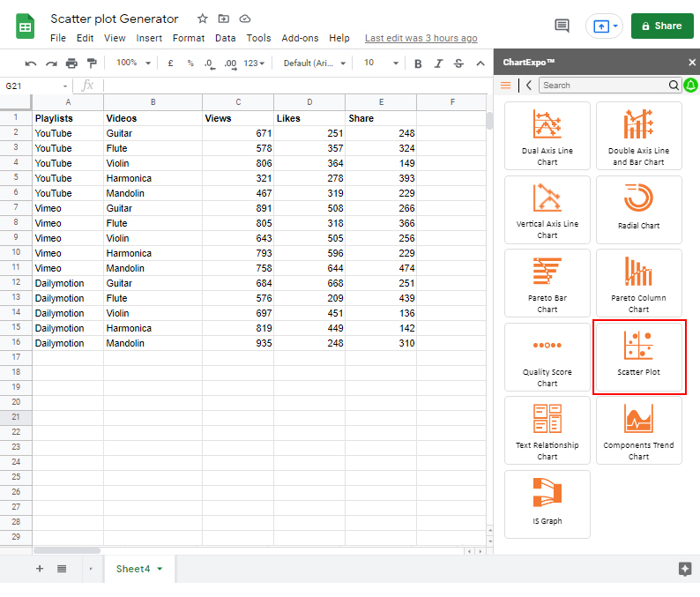Screen dimensions: 700x597
Task: Select Pareto Bar Chart
Action: pyautogui.click(x=547, y=283)
